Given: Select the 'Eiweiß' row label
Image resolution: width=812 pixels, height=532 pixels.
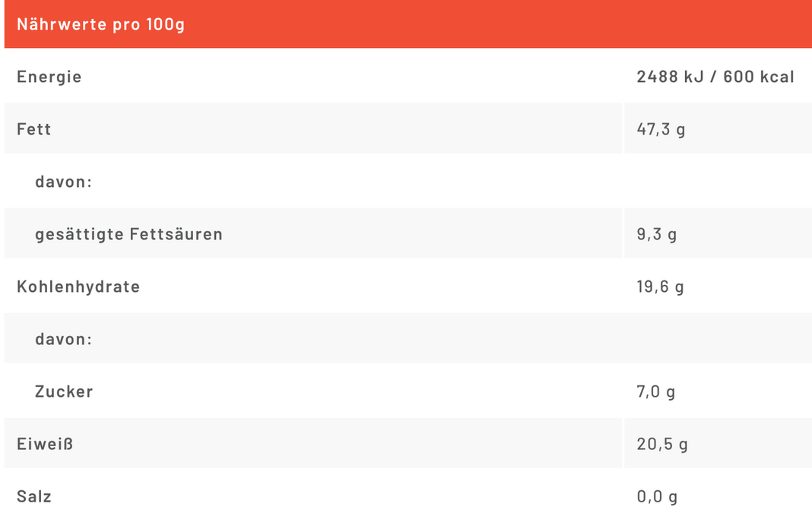Looking at the screenshot, I should tap(46, 444).
